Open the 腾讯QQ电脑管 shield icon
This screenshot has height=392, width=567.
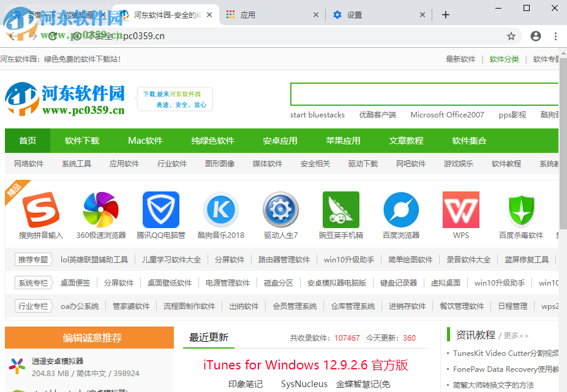(x=161, y=210)
